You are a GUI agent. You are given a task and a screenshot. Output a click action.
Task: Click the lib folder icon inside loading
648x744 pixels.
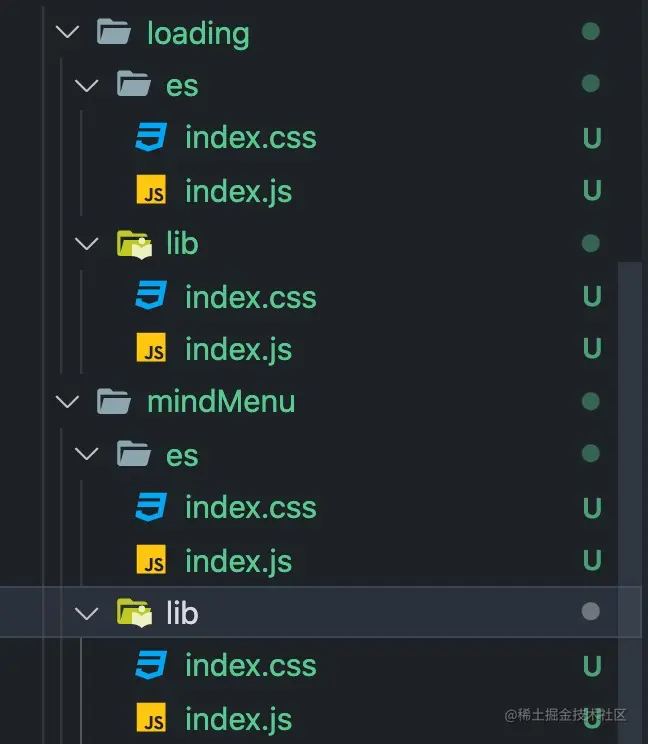pos(133,244)
